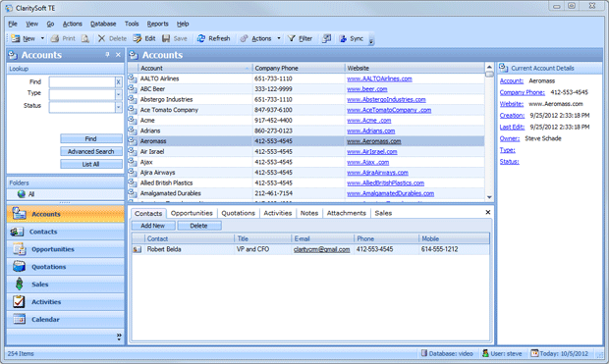The image size is (609, 364).
Task: Open the www.AirIsrael.com link
Action: coord(371,152)
